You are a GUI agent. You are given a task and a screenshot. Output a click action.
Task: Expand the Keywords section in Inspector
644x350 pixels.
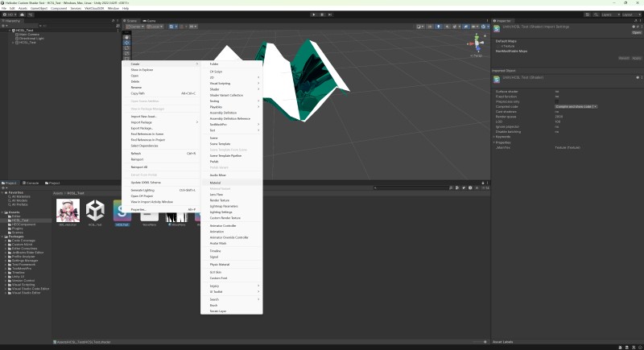coord(494,137)
